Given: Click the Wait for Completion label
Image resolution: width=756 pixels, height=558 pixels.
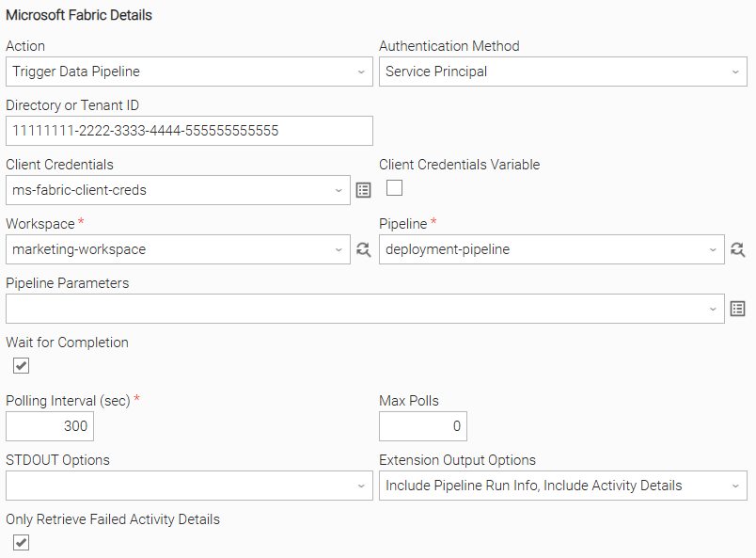Looking at the screenshot, I should point(67,343).
